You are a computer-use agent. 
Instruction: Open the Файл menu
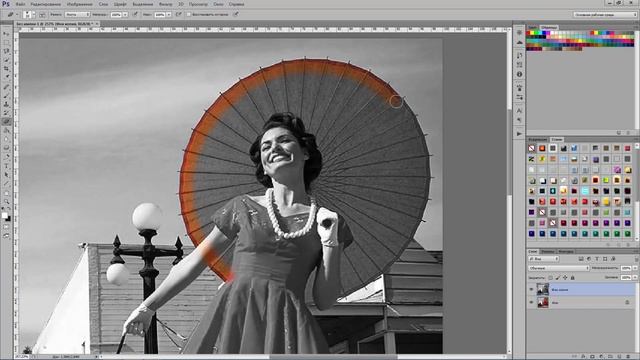pyautogui.click(x=20, y=4)
